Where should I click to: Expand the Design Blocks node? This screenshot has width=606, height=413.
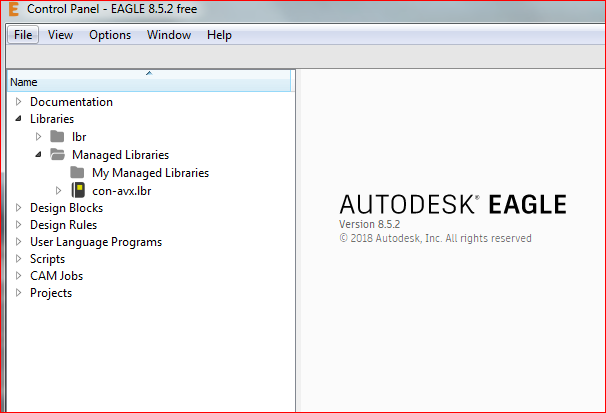tap(18, 208)
